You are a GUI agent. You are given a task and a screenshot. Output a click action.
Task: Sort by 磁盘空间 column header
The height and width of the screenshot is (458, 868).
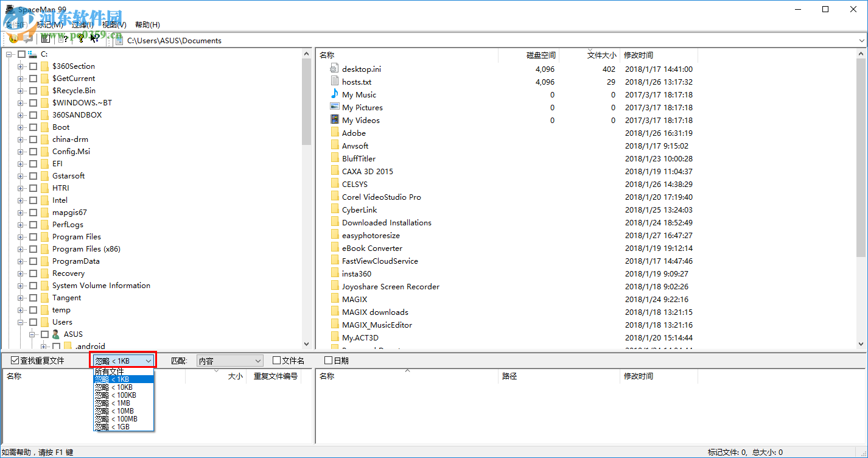pyautogui.click(x=541, y=55)
